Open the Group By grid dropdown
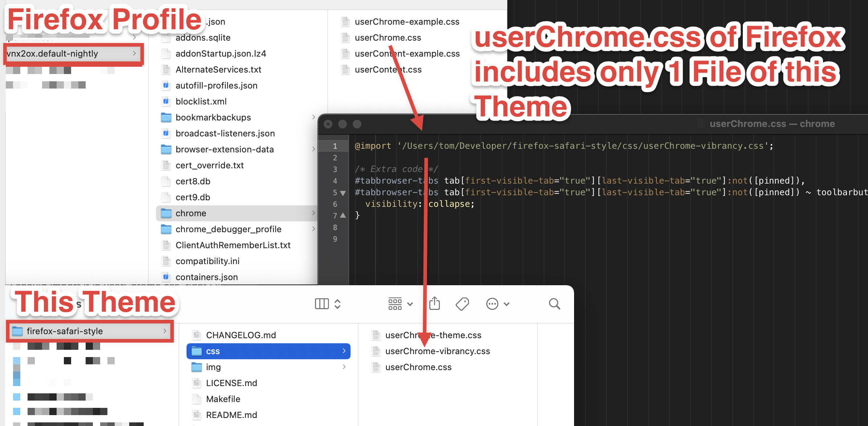 pos(400,304)
